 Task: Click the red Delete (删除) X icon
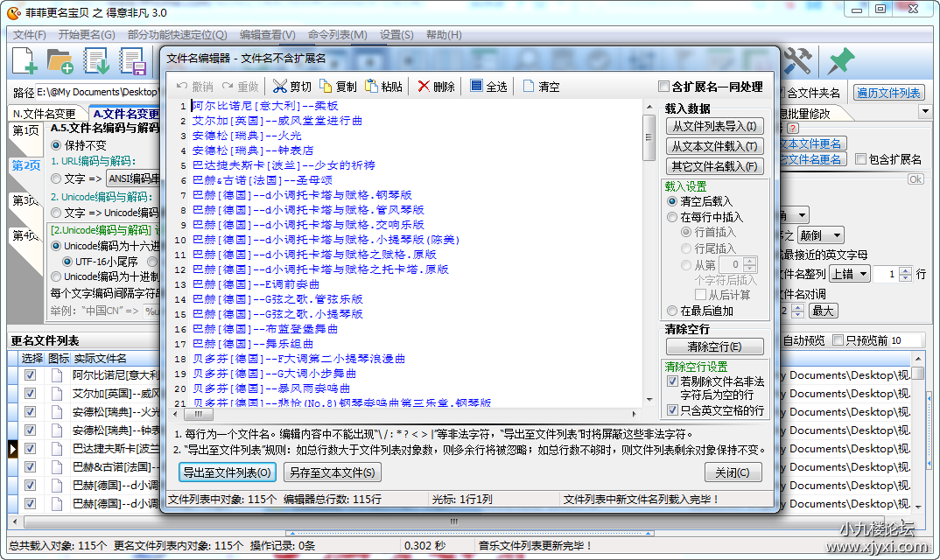click(424, 87)
